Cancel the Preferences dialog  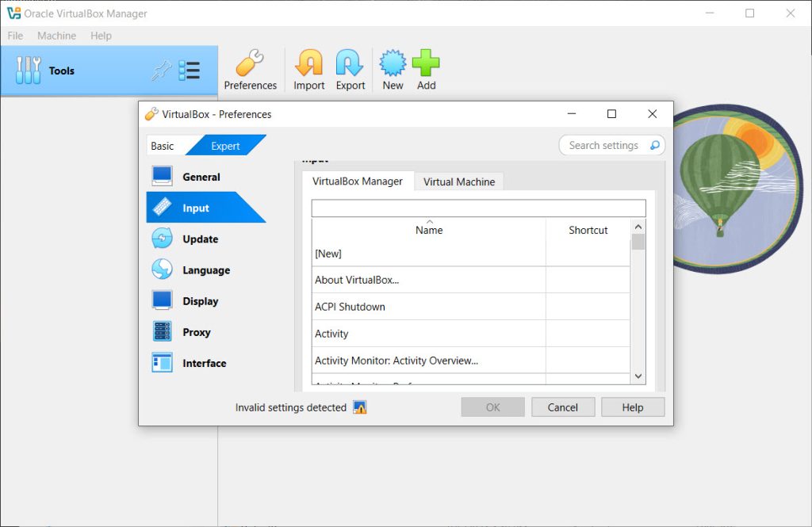[x=563, y=407]
